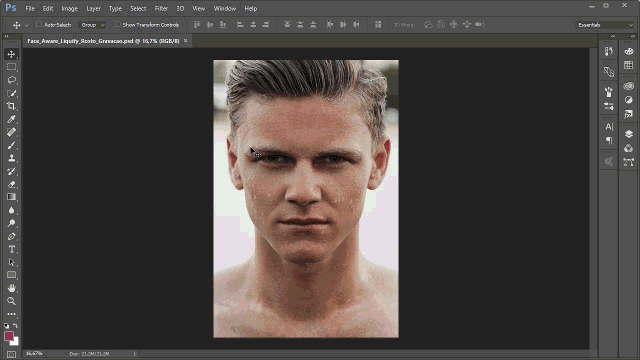Expand the left icon panel column
The image size is (640, 360).
[613, 36]
